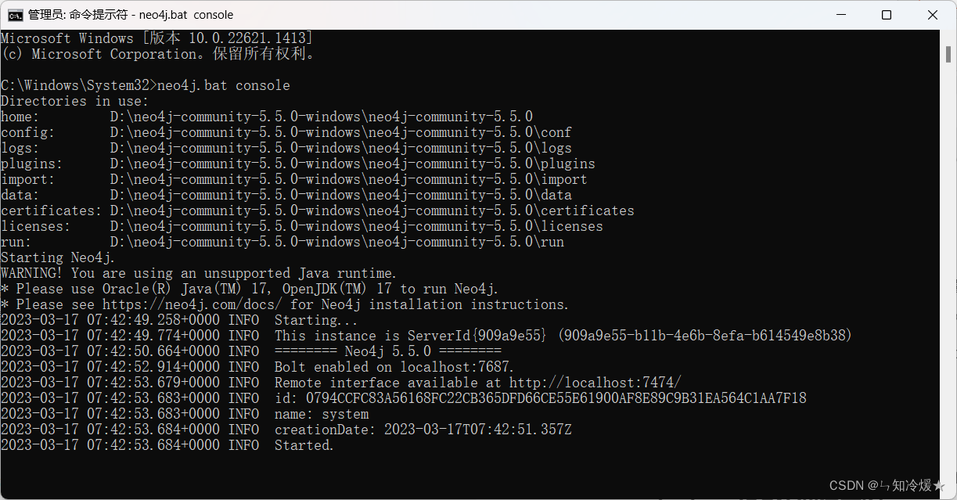Click the window title text 'neo4j.bat console'

point(186,15)
